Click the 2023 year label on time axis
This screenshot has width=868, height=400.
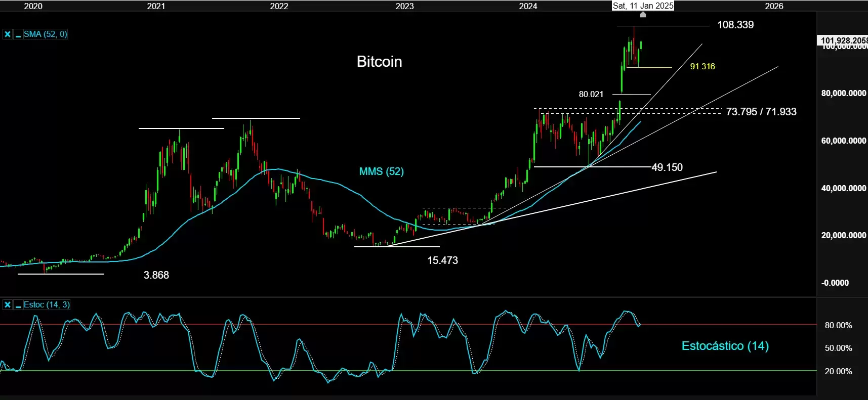pos(404,6)
